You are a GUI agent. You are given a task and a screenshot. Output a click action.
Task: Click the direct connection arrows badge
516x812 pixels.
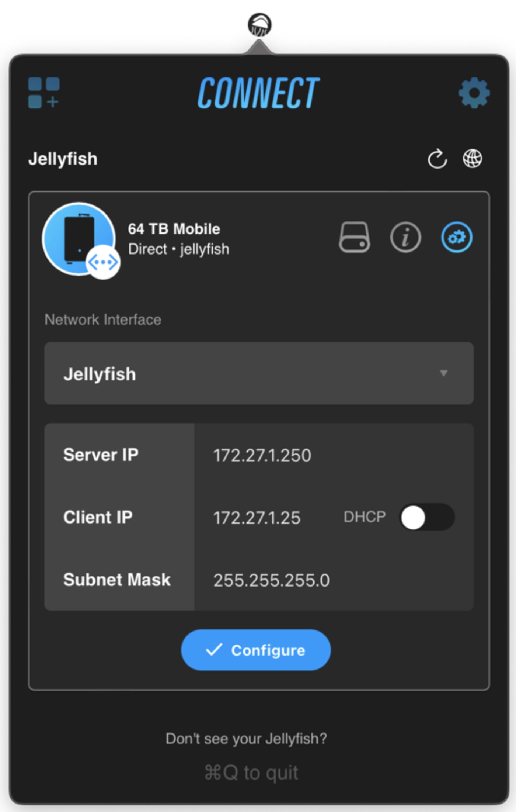pos(103,262)
